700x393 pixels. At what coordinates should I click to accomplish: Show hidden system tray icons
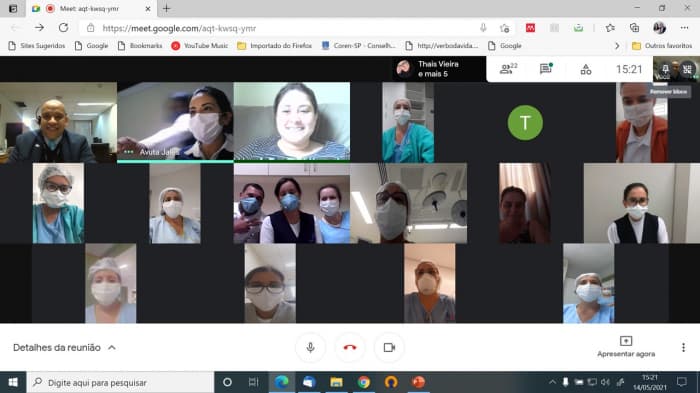552,382
